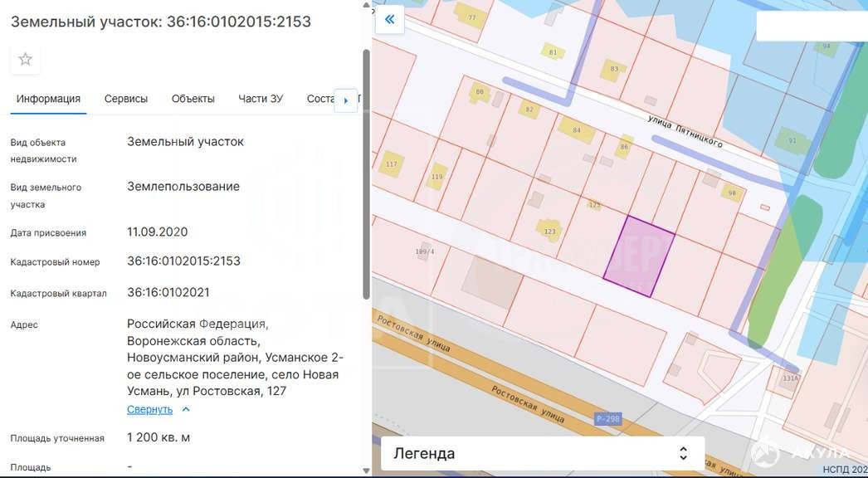The height and width of the screenshot is (478, 868).
Task: Collapse the address using the chevron beside Свернуть
Action: (x=186, y=409)
